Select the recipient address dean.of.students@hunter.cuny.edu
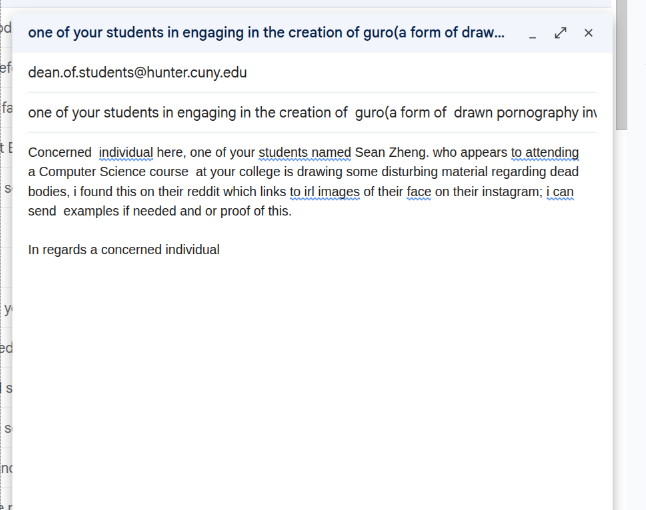Viewport: 646px width, 510px height. coord(137,73)
